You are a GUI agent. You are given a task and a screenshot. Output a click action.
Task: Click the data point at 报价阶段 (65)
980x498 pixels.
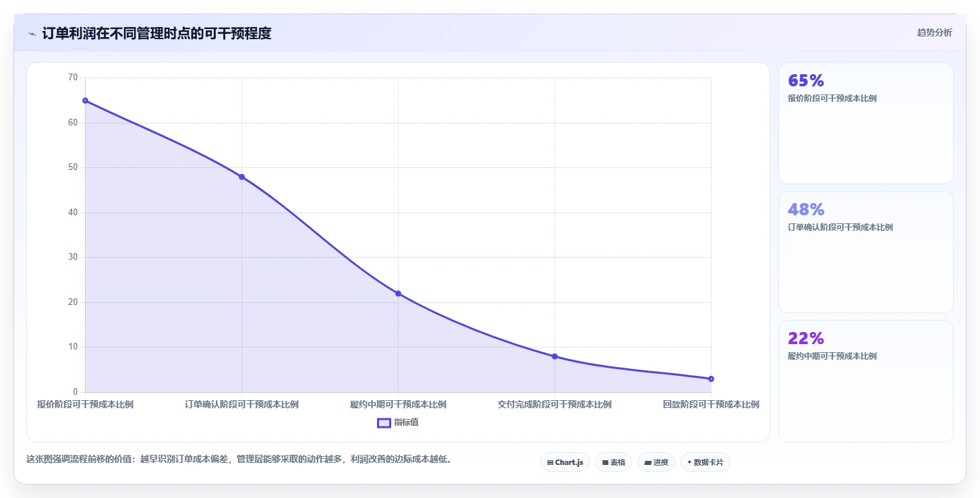(x=85, y=101)
